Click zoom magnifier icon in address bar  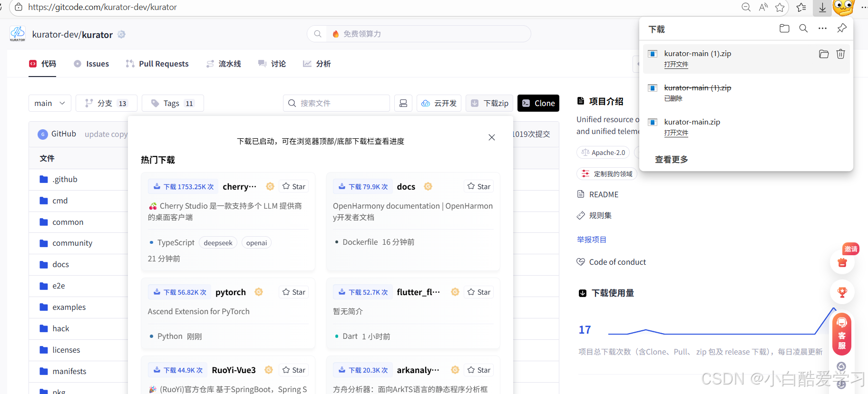click(746, 7)
